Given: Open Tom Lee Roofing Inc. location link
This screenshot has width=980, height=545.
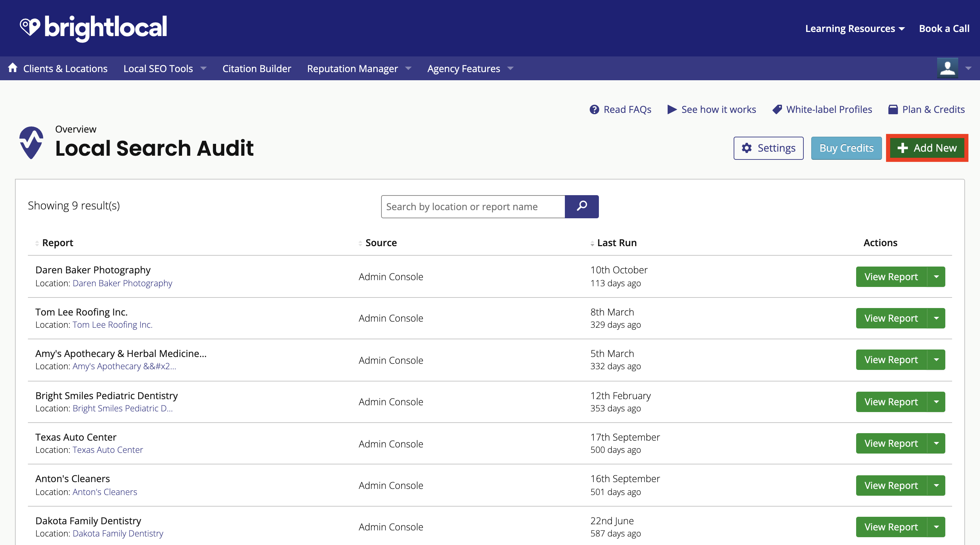Looking at the screenshot, I should point(113,325).
